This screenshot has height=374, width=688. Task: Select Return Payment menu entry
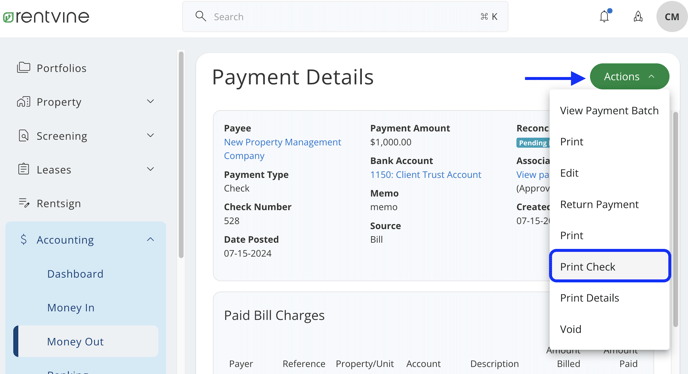click(599, 204)
